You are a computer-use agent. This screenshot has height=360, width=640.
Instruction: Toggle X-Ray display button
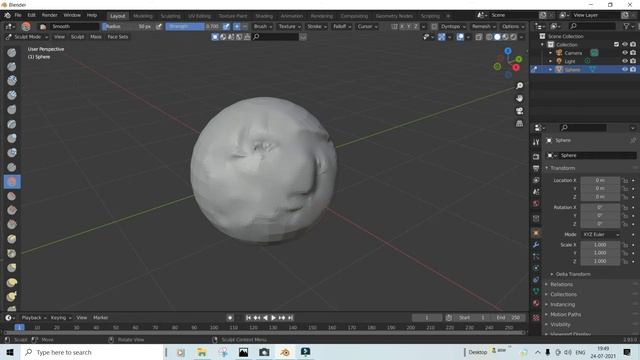[x=478, y=37]
